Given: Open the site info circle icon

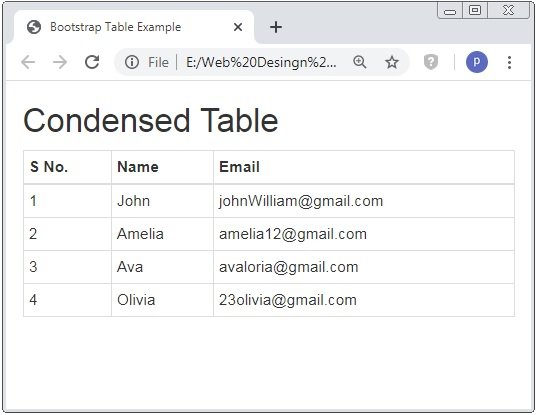Looking at the screenshot, I should coord(132,62).
